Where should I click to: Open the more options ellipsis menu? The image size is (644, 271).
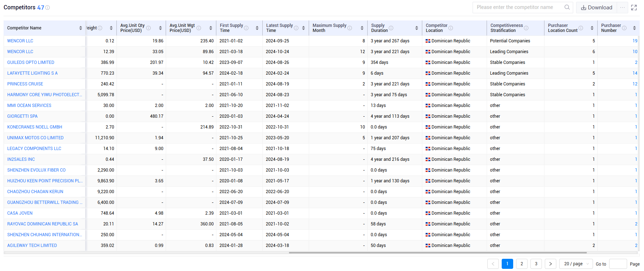(622, 8)
